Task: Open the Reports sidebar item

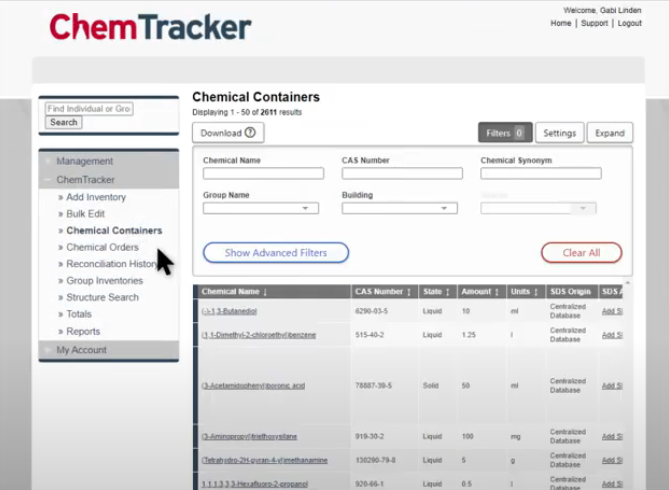Action: pos(83,331)
